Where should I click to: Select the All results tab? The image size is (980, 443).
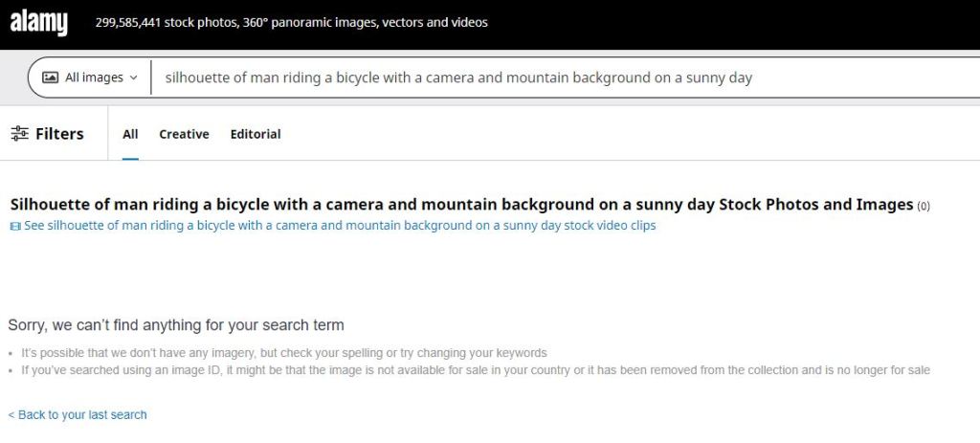130,134
